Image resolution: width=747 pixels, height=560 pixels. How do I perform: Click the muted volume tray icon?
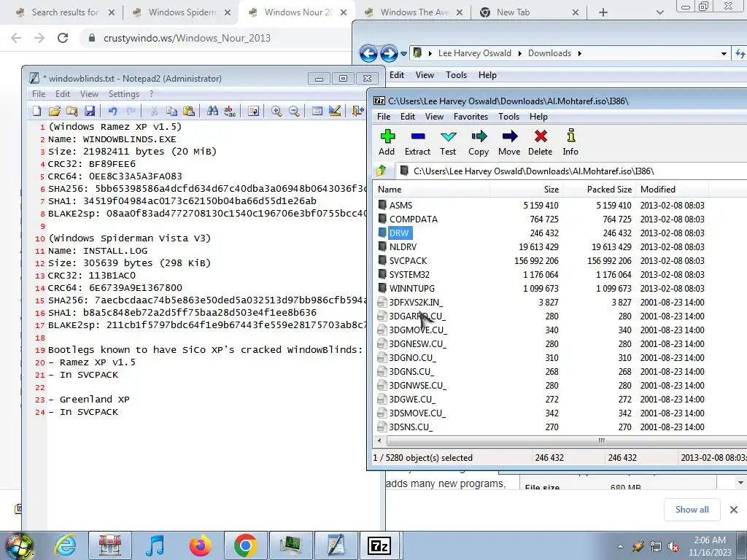click(673, 547)
